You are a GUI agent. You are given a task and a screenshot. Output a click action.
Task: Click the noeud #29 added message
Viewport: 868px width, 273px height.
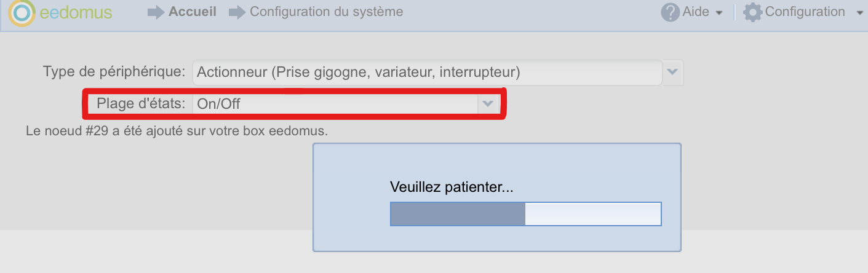click(177, 131)
